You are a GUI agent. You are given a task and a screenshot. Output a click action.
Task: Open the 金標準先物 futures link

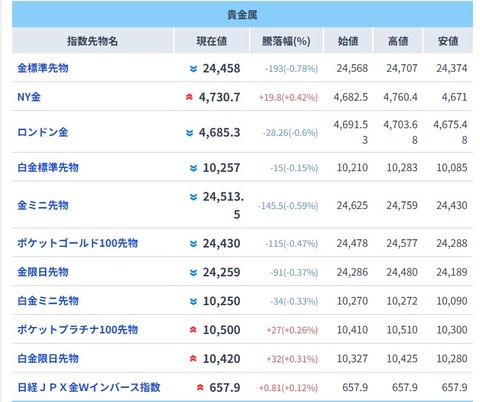[43, 68]
